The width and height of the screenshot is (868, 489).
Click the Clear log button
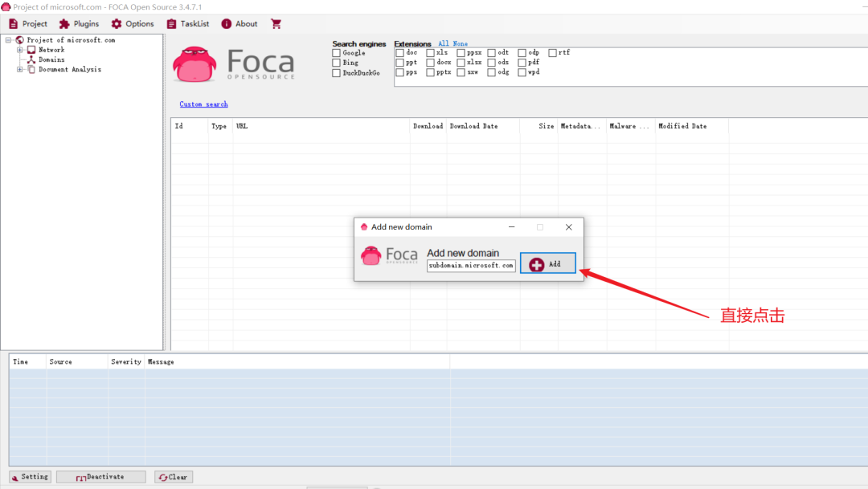point(174,477)
